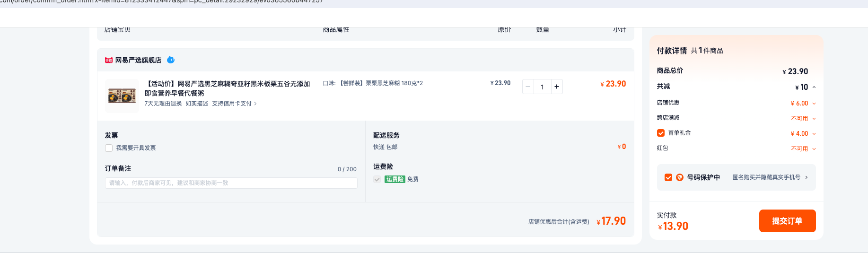The height and width of the screenshot is (254, 868).
Task: Open 匿名购买并隐藏真实手机号 details
Action: pyautogui.click(x=770, y=177)
